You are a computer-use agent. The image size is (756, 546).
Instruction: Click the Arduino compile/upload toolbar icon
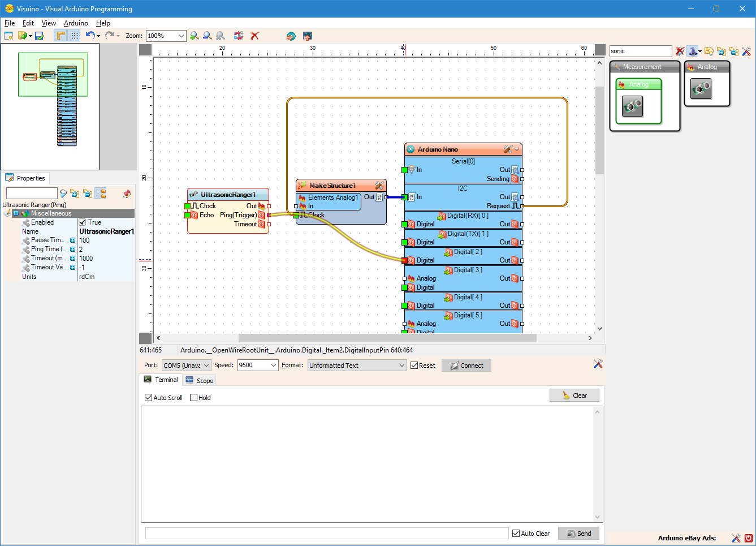click(291, 36)
